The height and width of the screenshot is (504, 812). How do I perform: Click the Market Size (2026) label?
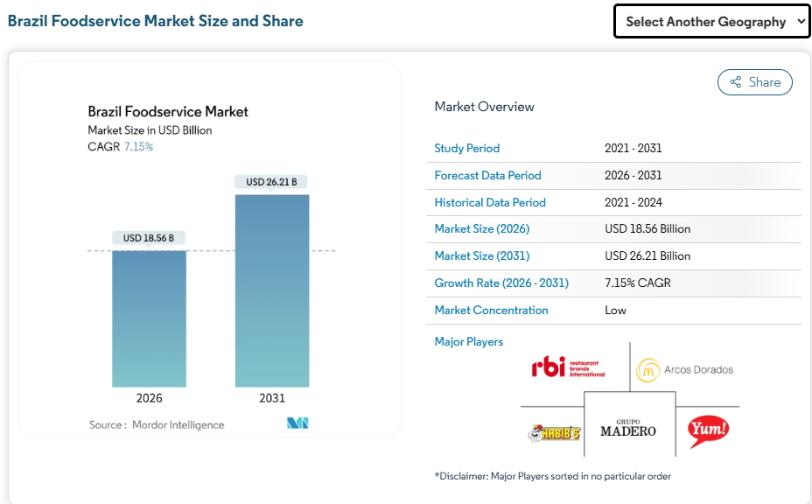click(x=481, y=229)
